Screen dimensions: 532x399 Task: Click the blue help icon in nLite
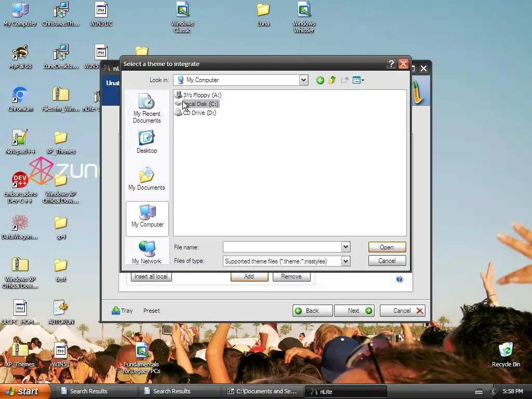pos(400,279)
